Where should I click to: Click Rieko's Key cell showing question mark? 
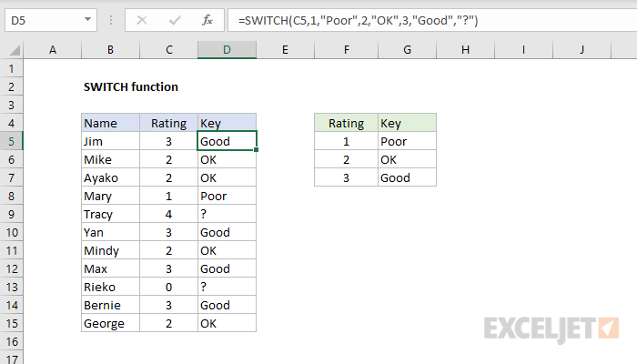click(227, 287)
